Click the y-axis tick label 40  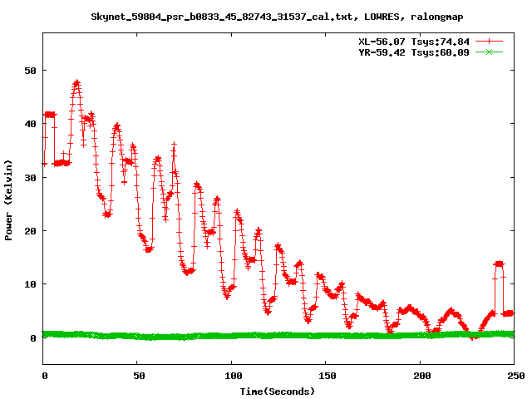(x=30, y=124)
